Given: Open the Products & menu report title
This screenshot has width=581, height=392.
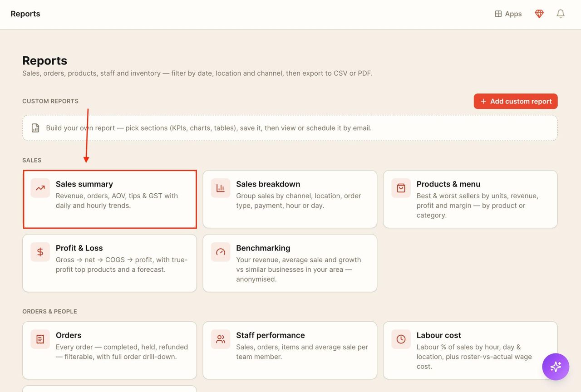Looking at the screenshot, I should click(x=448, y=184).
